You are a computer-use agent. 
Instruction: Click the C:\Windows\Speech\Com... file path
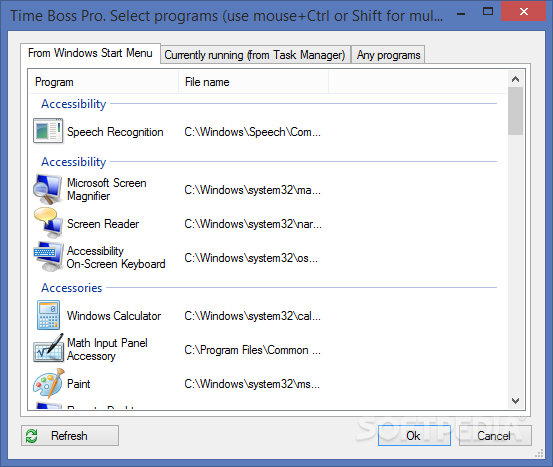pos(253,132)
